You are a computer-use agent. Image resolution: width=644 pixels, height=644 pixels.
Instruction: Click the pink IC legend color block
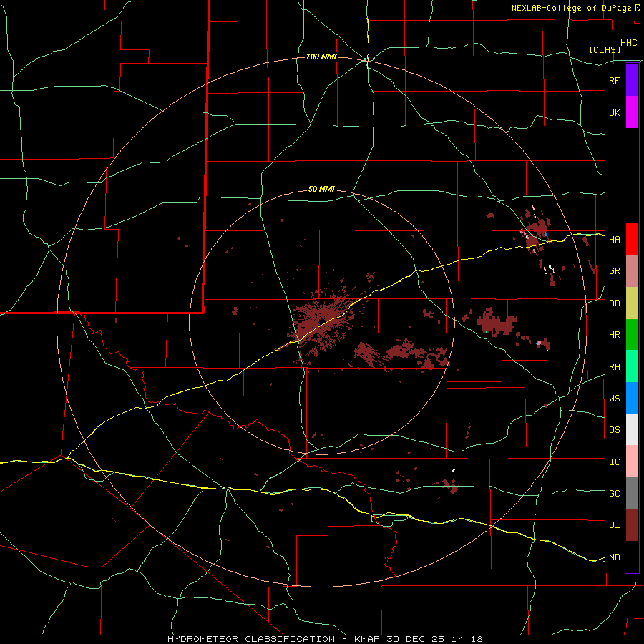pos(632,462)
